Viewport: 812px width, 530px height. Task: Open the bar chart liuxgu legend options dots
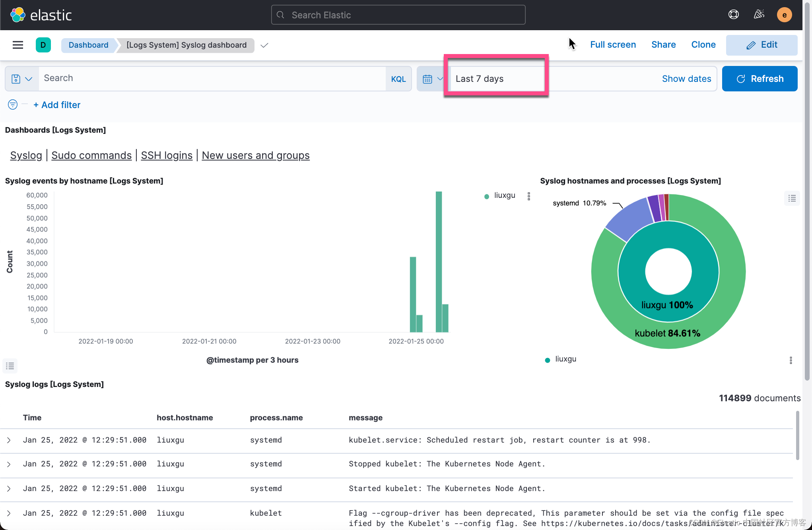(528, 196)
